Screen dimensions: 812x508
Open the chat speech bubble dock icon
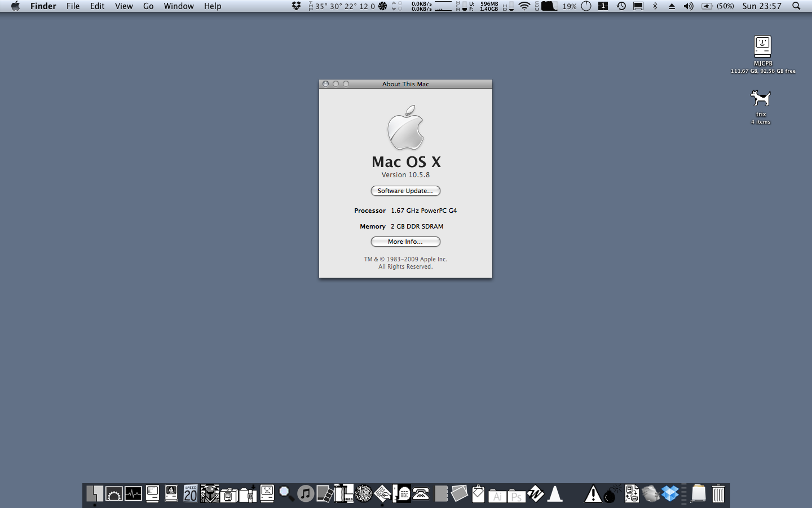point(401,494)
